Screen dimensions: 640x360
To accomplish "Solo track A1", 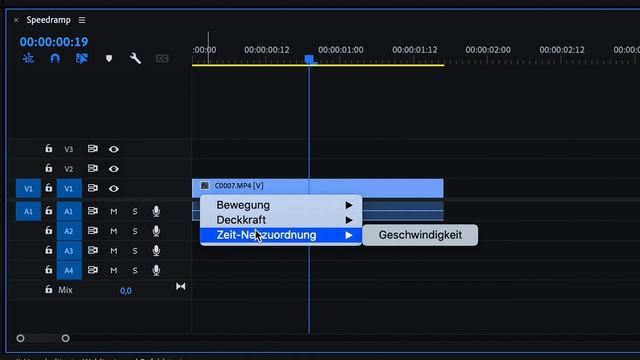I will click(135, 211).
